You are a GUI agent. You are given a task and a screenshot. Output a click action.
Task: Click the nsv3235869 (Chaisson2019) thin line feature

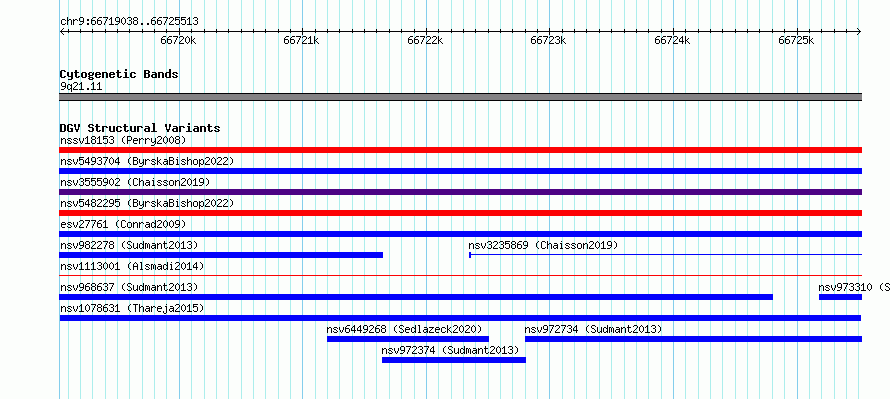click(665, 255)
